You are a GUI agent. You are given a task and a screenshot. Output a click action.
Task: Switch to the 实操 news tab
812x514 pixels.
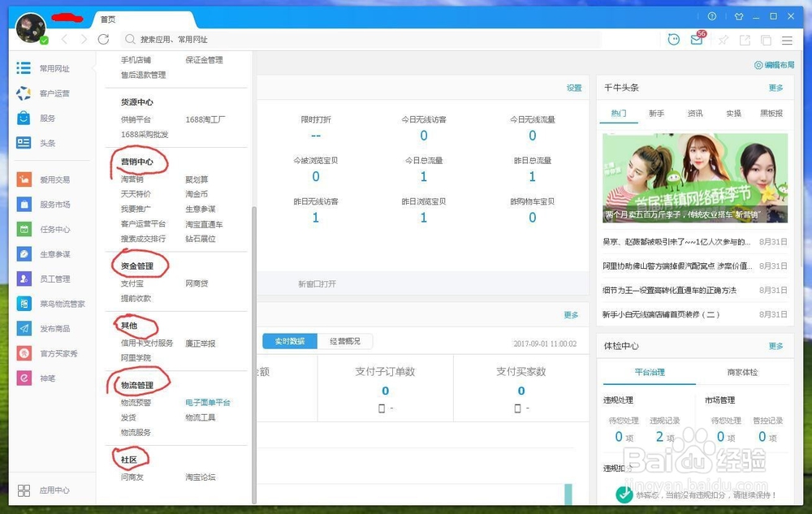click(x=733, y=114)
